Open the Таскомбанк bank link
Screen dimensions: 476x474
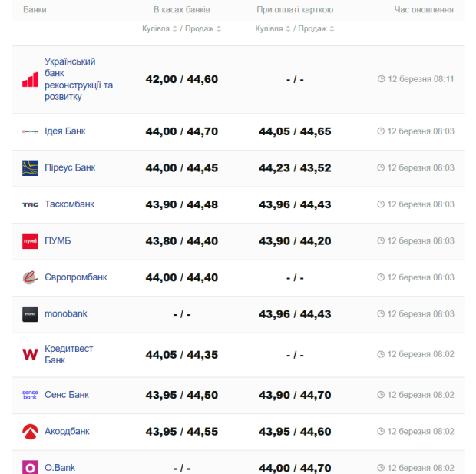[x=69, y=204]
